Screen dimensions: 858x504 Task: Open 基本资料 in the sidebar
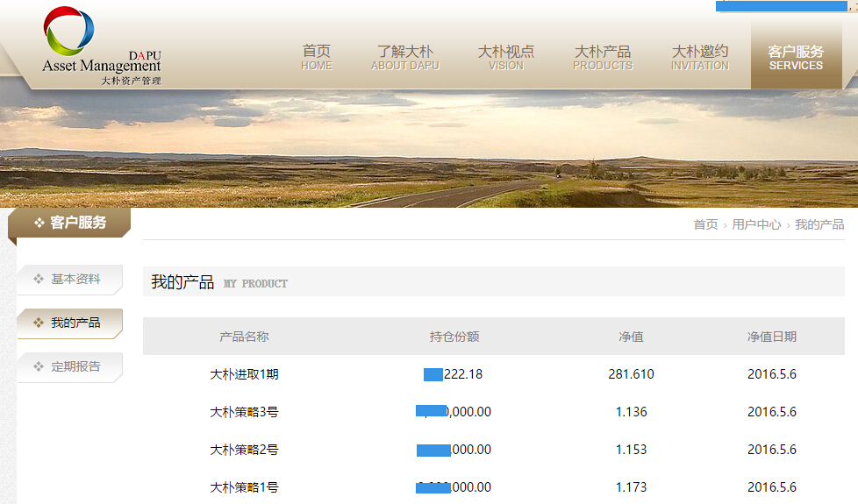(70, 280)
